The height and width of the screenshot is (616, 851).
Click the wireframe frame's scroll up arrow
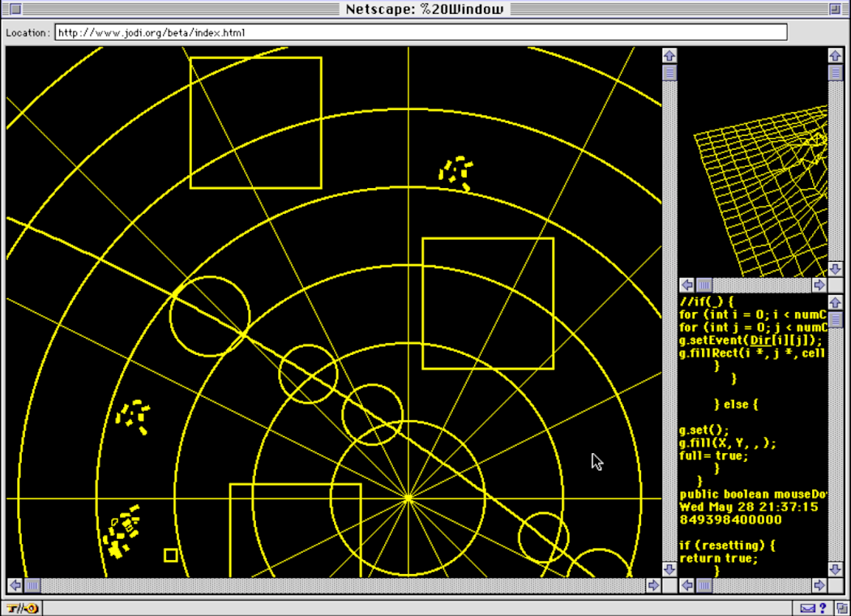[x=836, y=55]
